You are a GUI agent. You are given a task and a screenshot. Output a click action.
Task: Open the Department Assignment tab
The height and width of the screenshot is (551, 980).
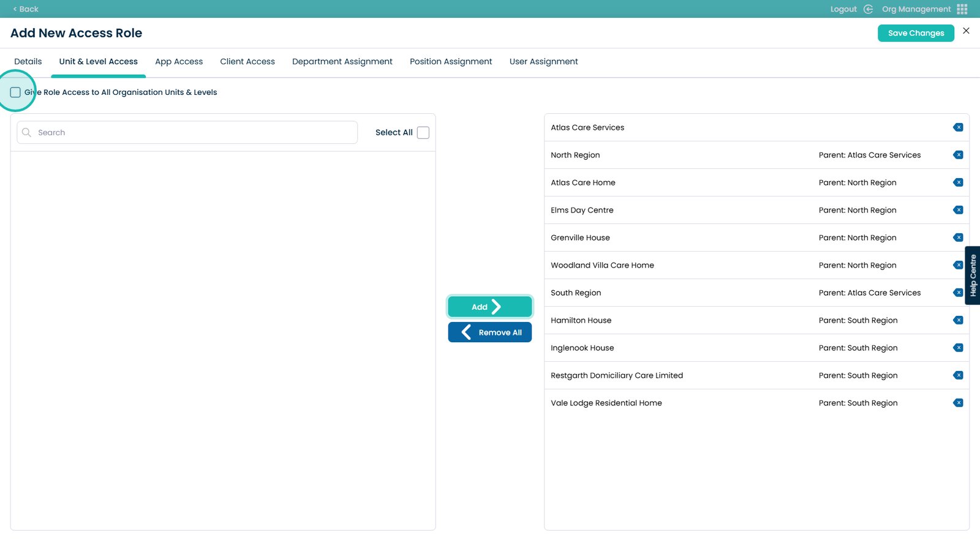(342, 62)
